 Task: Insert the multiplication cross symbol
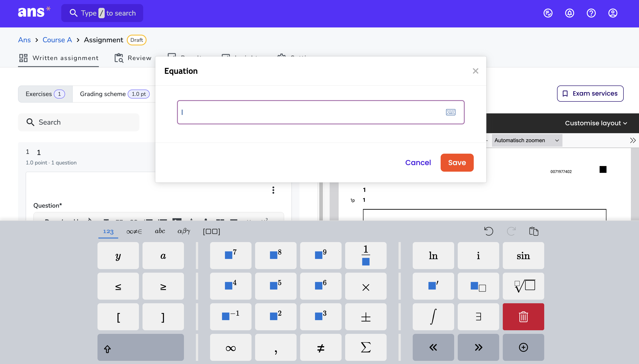coord(366,286)
